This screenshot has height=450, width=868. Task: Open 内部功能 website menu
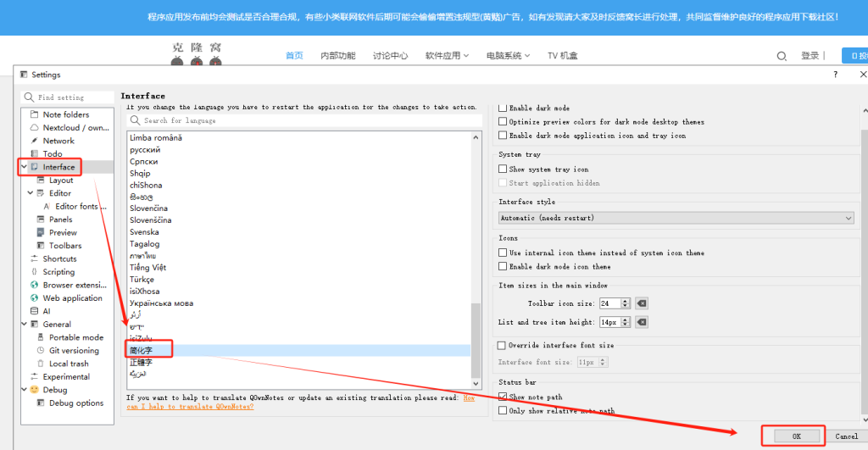click(337, 56)
